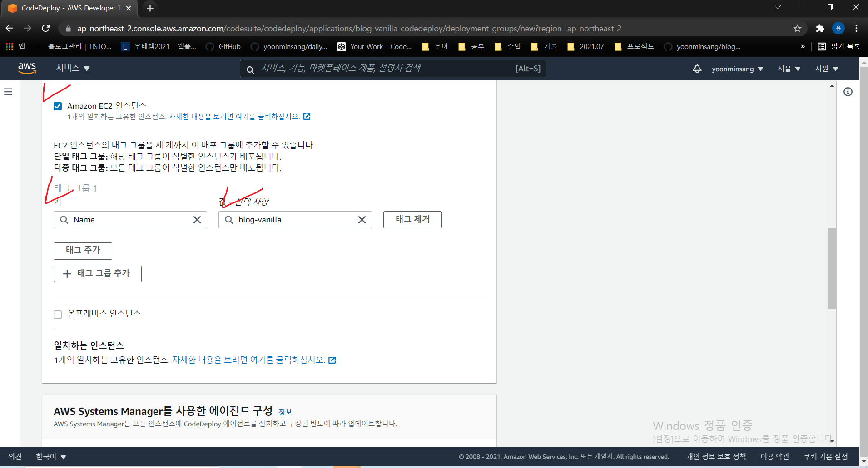This screenshot has width=868, height=468.
Task: Click the Name tag key input field
Action: click(x=130, y=220)
